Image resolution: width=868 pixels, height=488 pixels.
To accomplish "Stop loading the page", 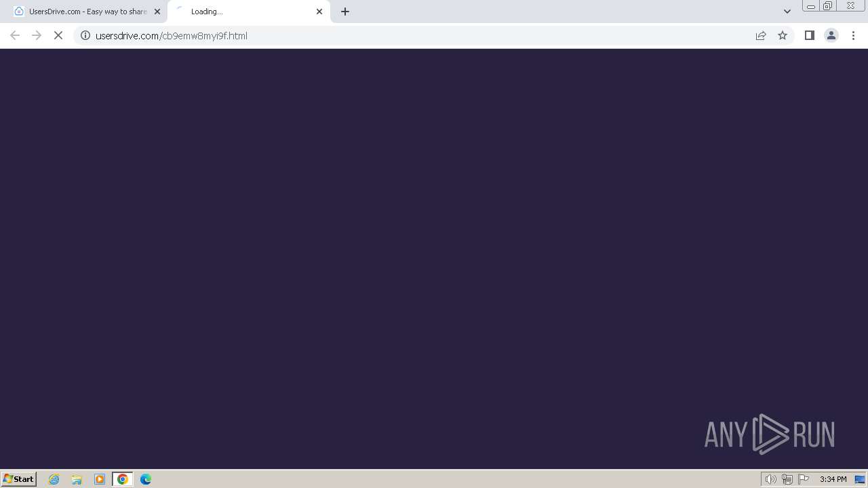I will 58,35.
